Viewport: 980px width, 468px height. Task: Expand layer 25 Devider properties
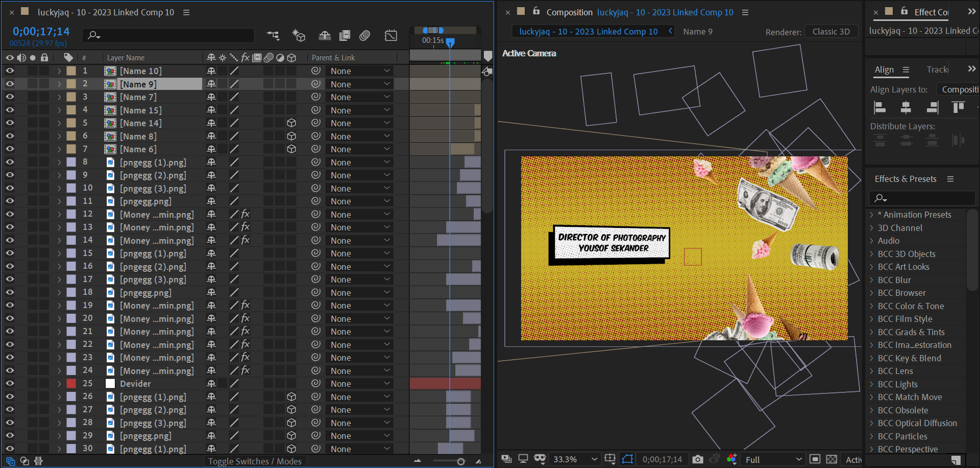tap(59, 384)
